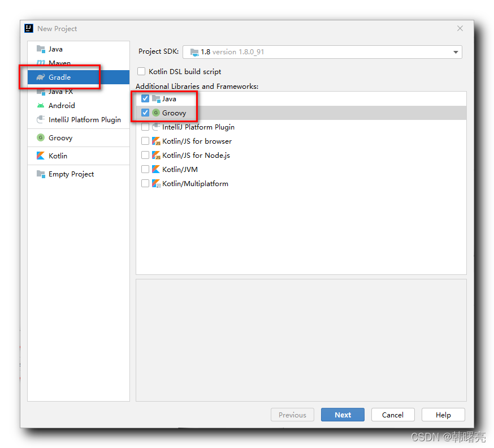Viewport: 494px width, 448px height.
Task: Click the 'Java' framework label in the list
Action: (169, 99)
